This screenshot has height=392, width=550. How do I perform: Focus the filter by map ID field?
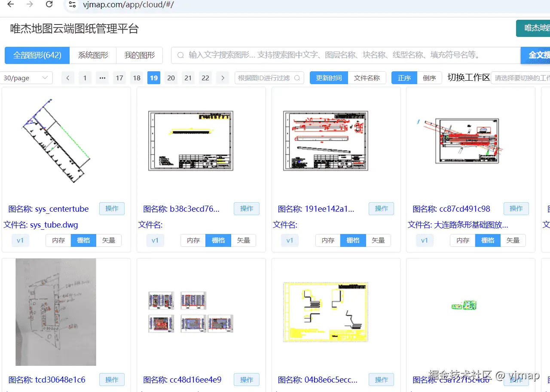tap(269, 78)
